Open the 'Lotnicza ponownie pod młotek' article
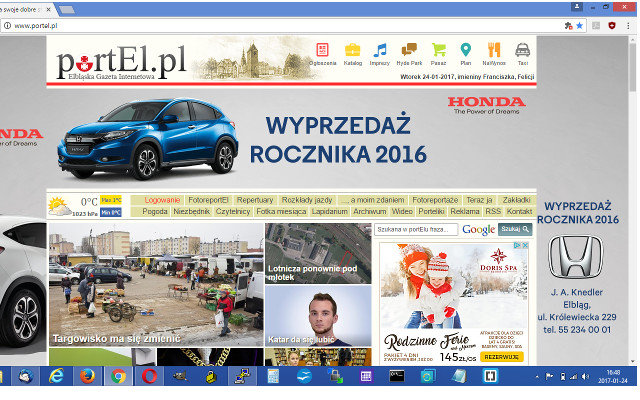The image size is (640, 400). 318,253
